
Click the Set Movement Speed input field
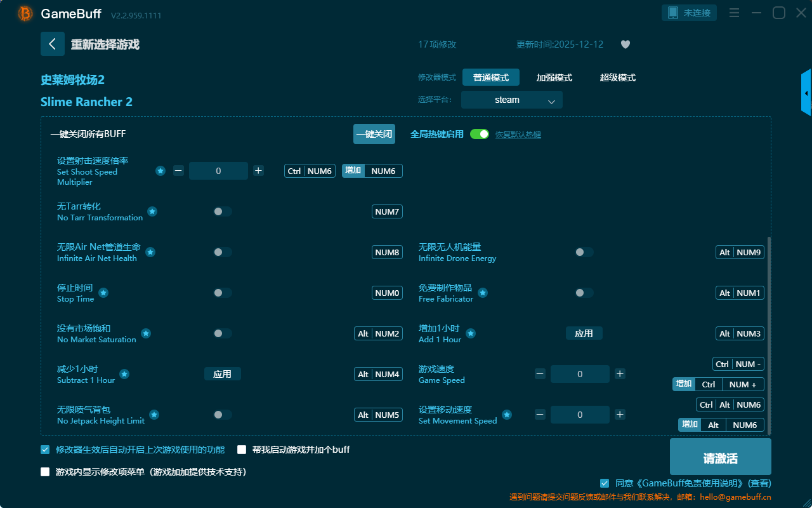(x=580, y=415)
